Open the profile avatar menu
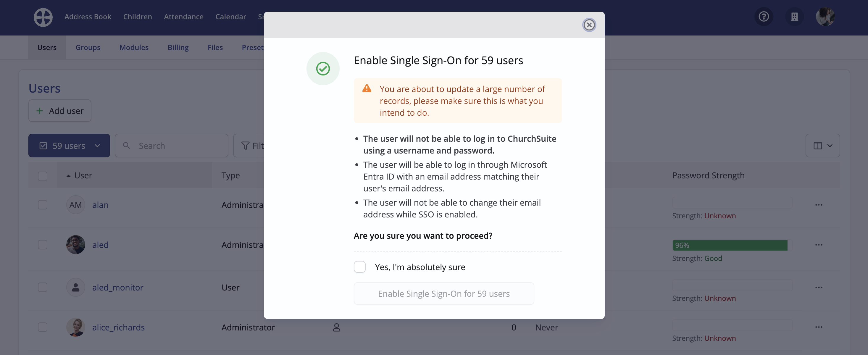The image size is (868, 355). point(825,17)
